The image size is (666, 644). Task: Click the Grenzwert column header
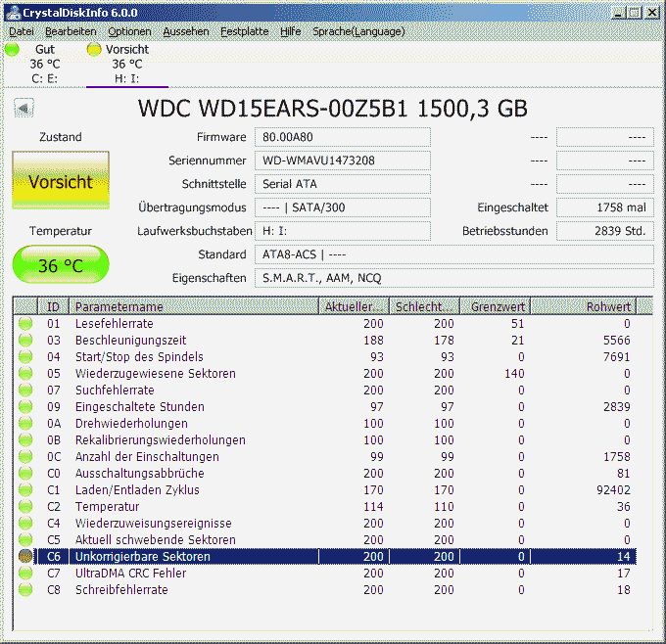(x=495, y=306)
